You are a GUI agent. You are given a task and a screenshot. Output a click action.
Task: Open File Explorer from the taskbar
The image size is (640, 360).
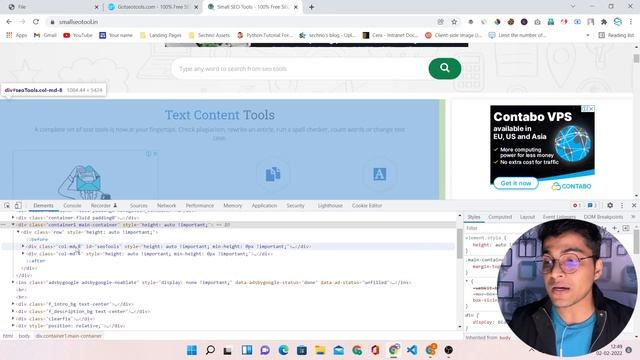[320, 350]
